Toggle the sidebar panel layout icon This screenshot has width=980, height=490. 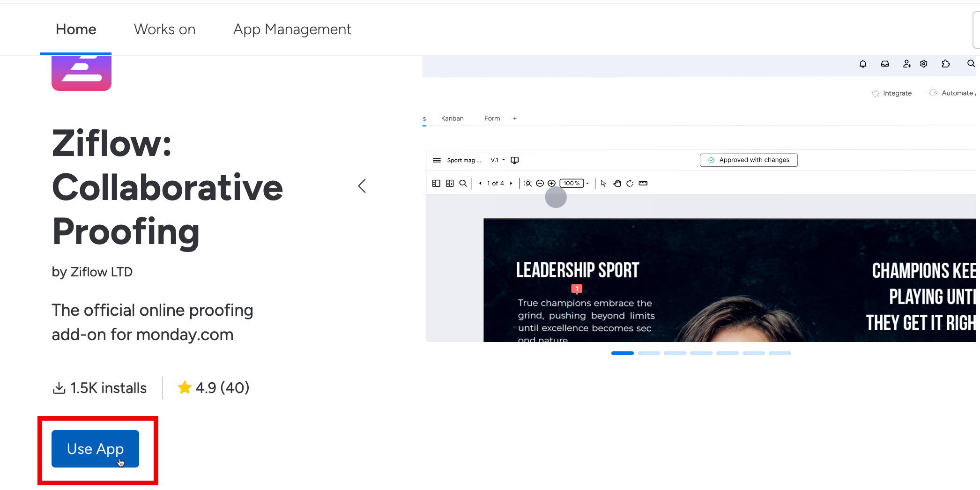coord(436,183)
